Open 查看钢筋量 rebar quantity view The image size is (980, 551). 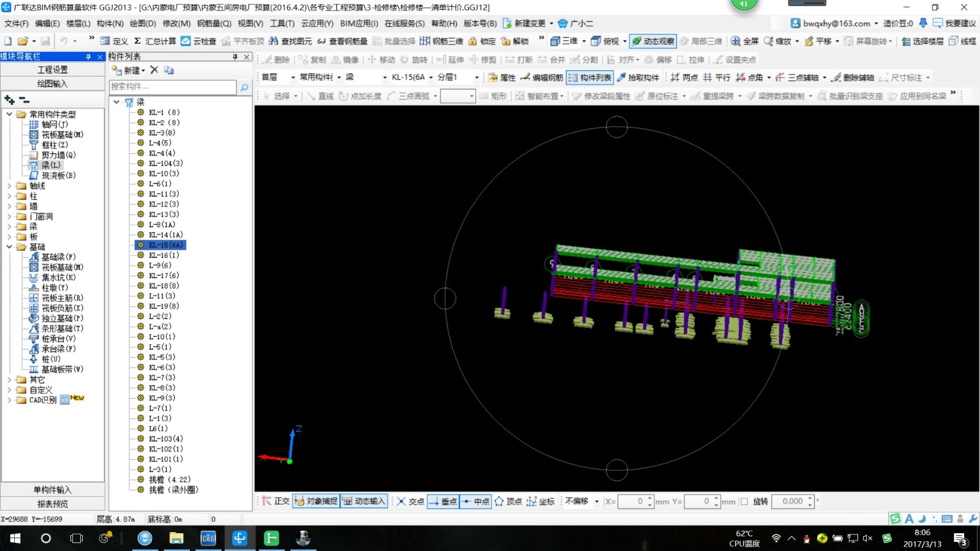pyautogui.click(x=342, y=41)
